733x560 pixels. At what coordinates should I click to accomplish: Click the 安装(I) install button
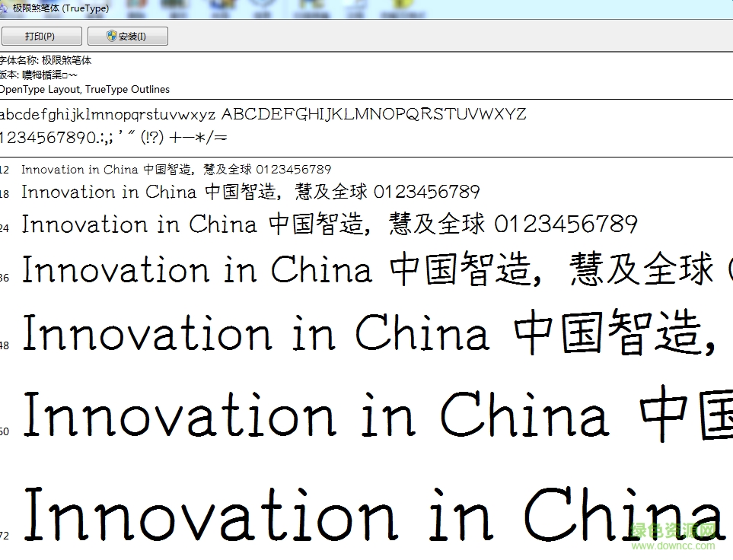coord(128,36)
